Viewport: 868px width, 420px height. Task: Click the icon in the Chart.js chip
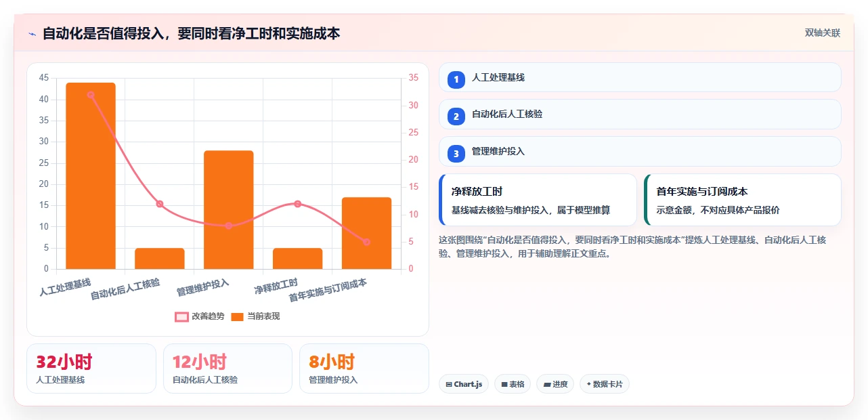tap(449, 385)
